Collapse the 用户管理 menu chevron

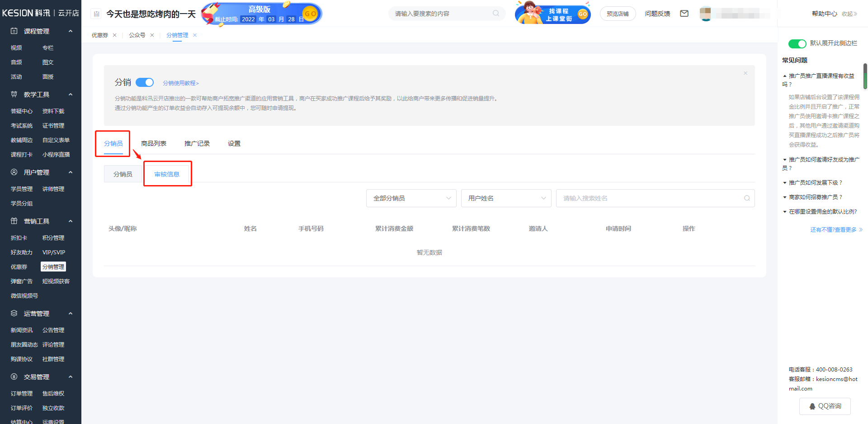click(71, 172)
